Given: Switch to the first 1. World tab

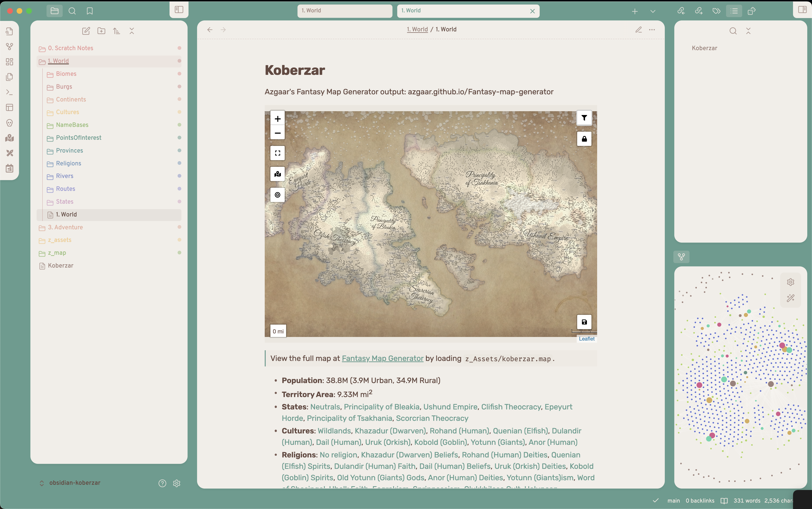Looking at the screenshot, I should (345, 11).
